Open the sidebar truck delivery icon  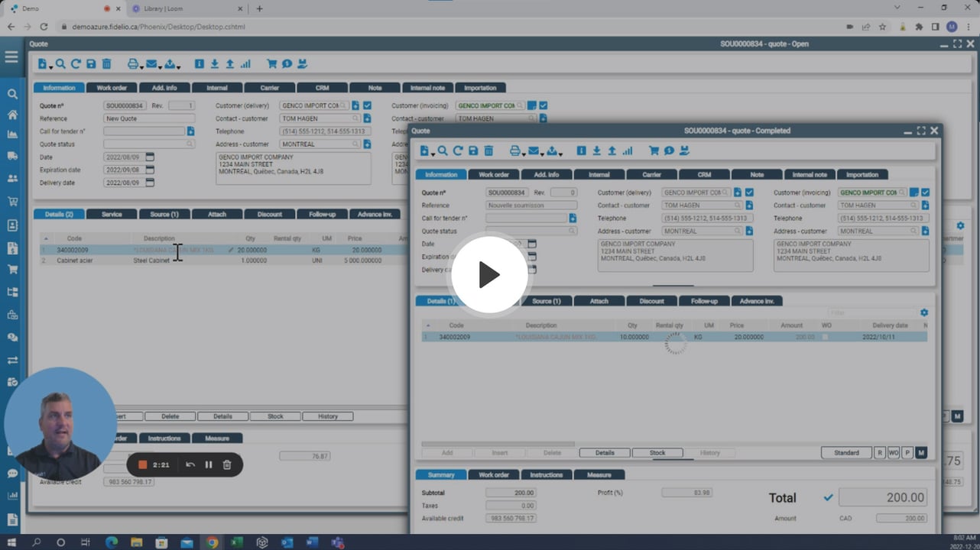pos(12,156)
